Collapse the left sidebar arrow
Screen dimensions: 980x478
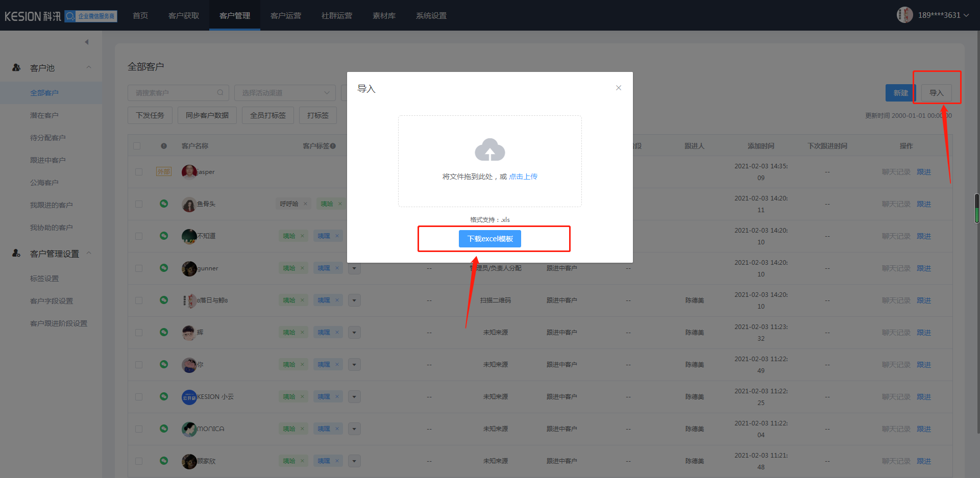tap(87, 42)
